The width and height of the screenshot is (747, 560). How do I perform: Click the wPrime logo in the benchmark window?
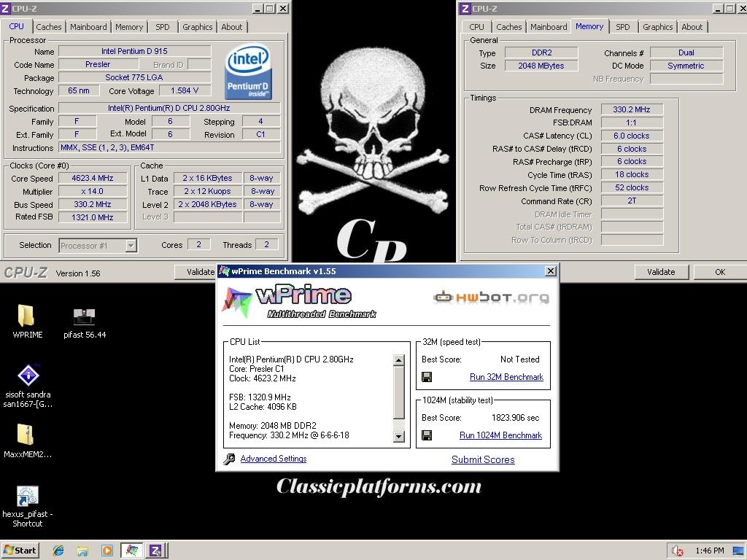click(298, 302)
